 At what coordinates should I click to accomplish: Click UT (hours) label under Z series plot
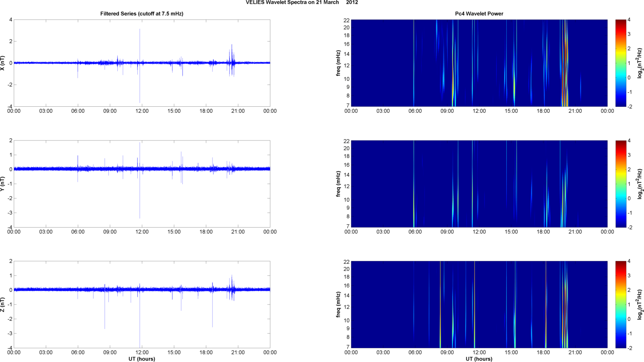point(142,359)
